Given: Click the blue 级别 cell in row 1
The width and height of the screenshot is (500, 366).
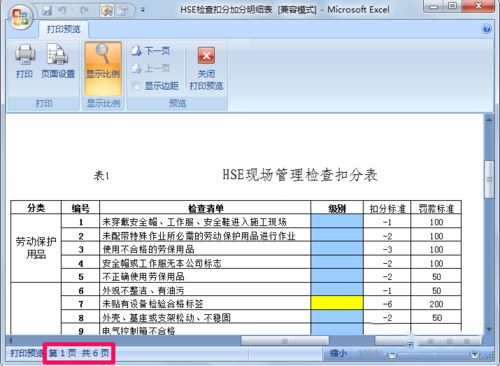Looking at the screenshot, I should (337, 222).
